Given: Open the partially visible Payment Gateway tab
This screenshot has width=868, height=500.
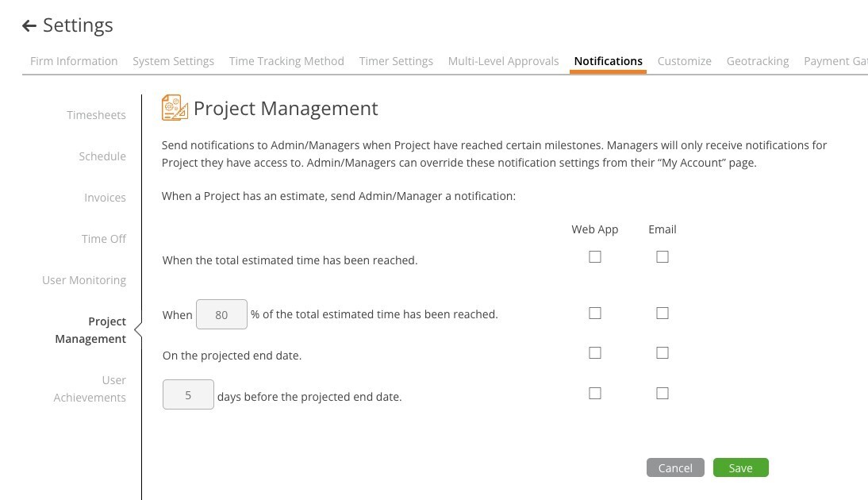Looking at the screenshot, I should (x=835, y=61).
